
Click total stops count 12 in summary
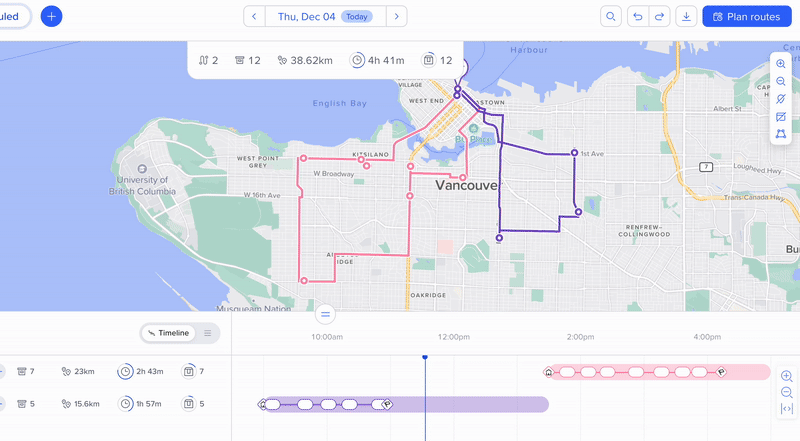[248, 60]
